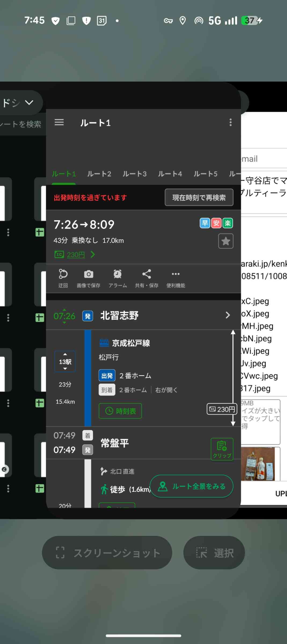287x644 pixels.
Task: Toggle the 早 fastest route badge
Action: tap(205, 223)
